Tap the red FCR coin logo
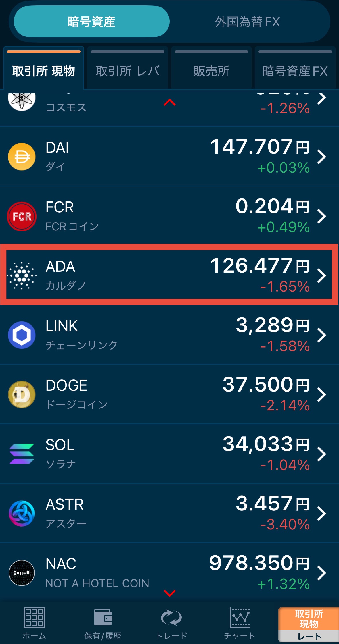The image size is (339, 644). click(x=22, y=216)
